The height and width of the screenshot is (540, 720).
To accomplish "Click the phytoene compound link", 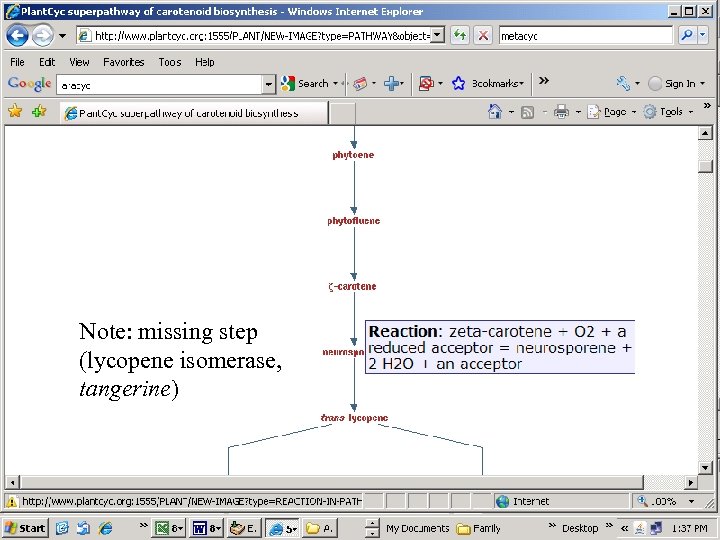I will (353, 155).
